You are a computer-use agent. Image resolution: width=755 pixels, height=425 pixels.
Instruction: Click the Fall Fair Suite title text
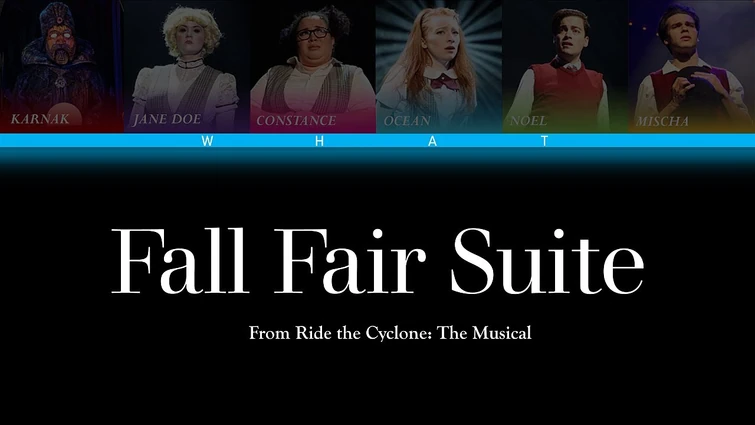(378, 261)
